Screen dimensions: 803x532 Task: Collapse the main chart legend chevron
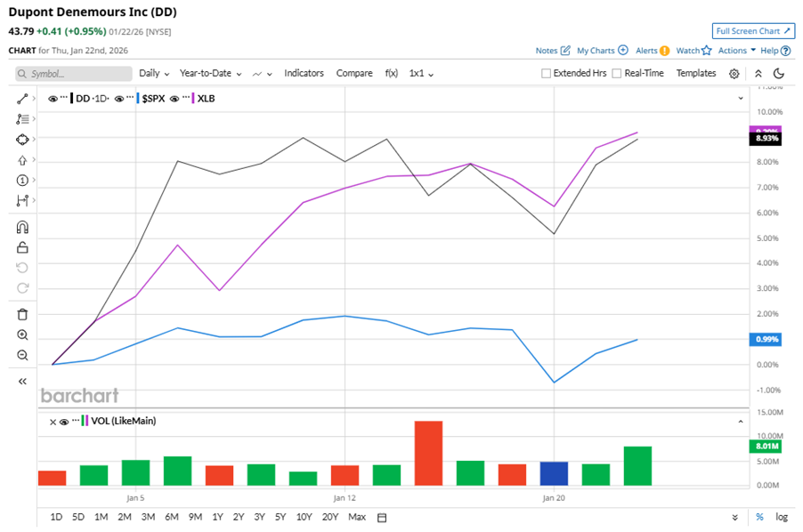pyautogui.click(x=741, y=98)
